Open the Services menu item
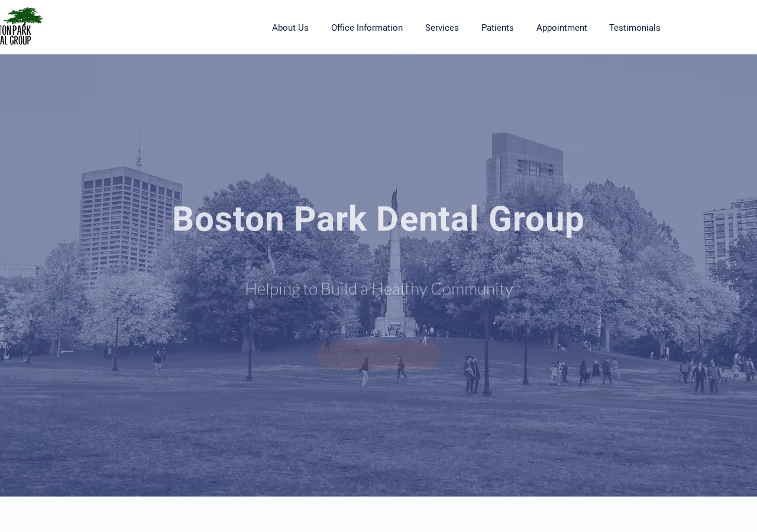The height and width of the screenshot is (532, 757). tap(442, 28)
